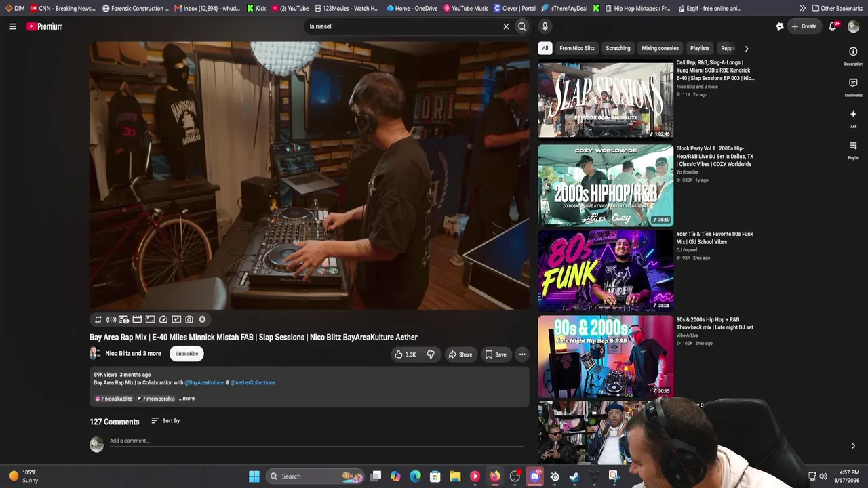Open the @BayAreaKulture channel link
Screen dimensions: 868x488
(204, 382)
